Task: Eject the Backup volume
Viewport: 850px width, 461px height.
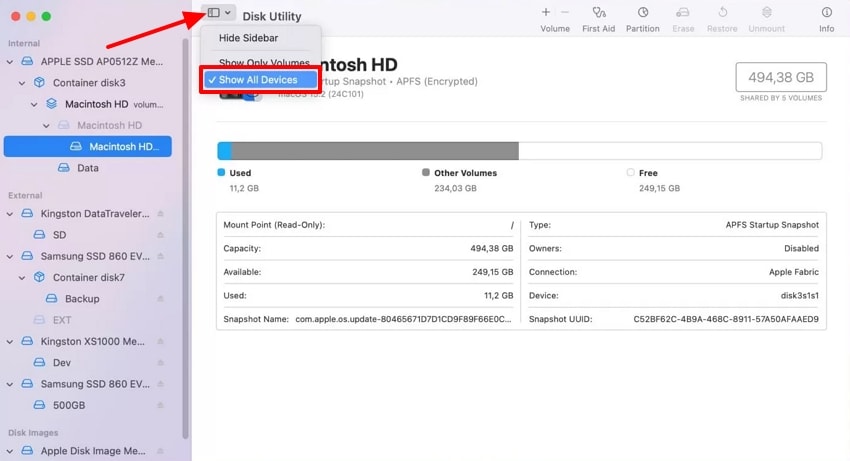Action: 160,298
